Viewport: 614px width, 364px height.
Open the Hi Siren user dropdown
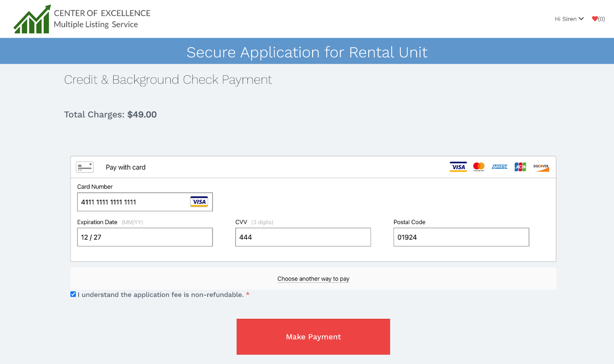[x=569, y=19]
